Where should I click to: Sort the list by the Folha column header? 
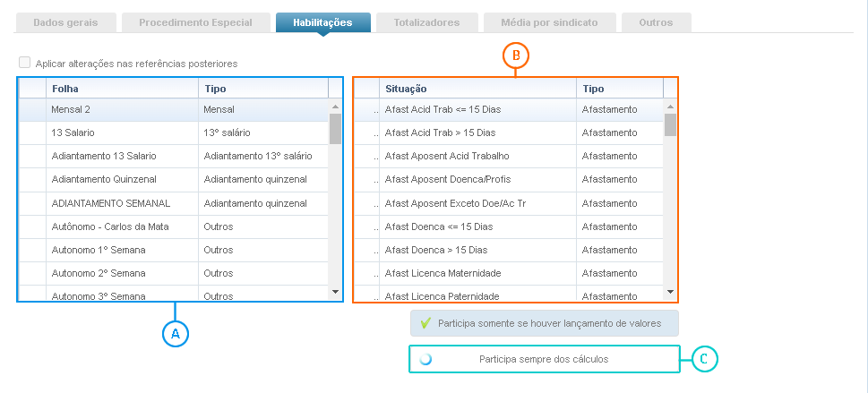122,88
